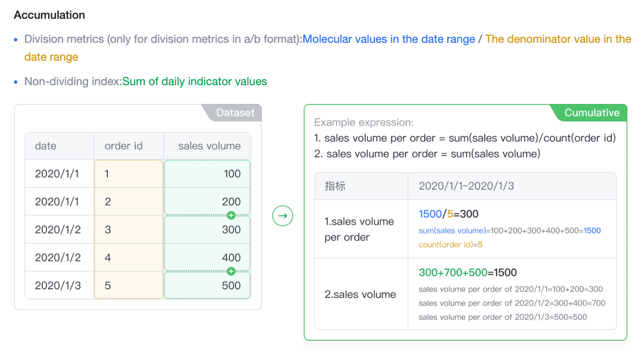Select the sales volume cell showing 100
Viewport: 644px width, 360px height.
(207, 174)
